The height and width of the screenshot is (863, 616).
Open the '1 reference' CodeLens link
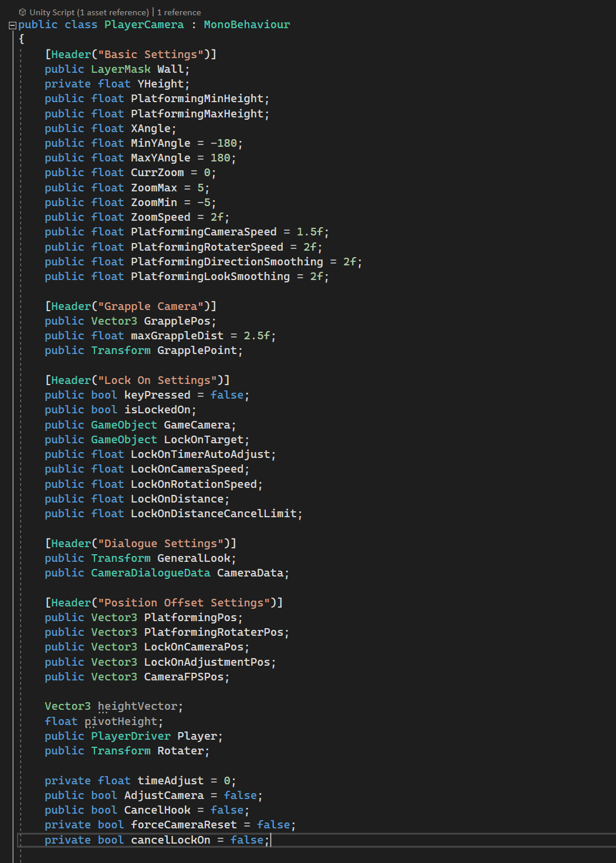click(179, 12)
